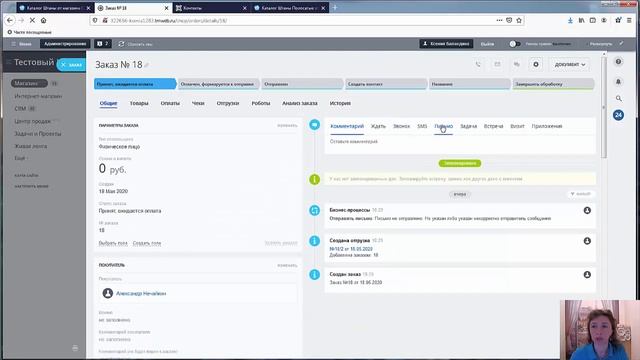
Task: Select stage Оплачен, формируется к отправке
Action: 218,84
